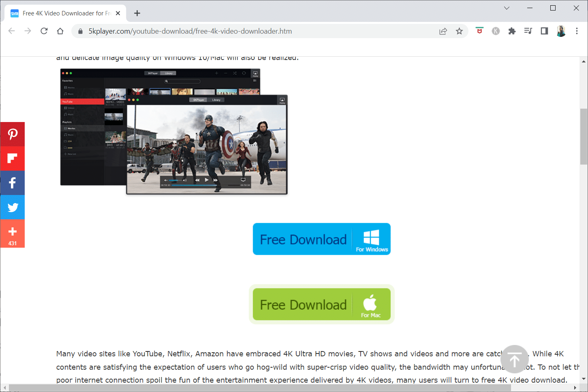Image resolution: width=588 pixels, height=392 pixels.
Task: Share page on Pinterest
Action: point(13,134)
